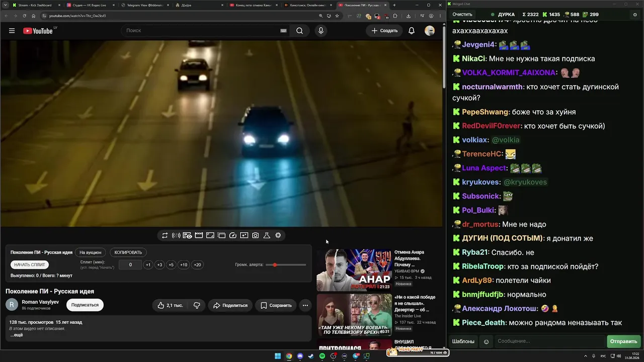Take a video screenshot with camera icon
Screen dimensions: 644x362
[x=256, y=235]
